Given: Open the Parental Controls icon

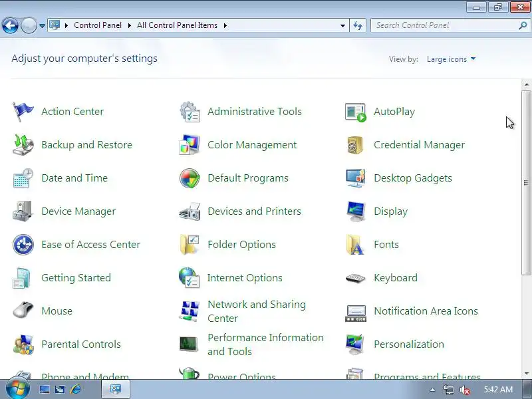Looking at the screenshot, I should tap(23, 344).
